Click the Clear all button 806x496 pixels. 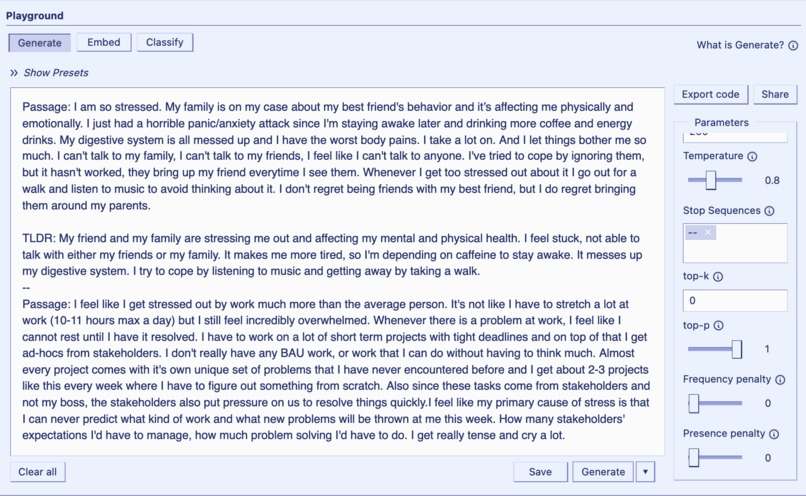[x=38, y=472]
